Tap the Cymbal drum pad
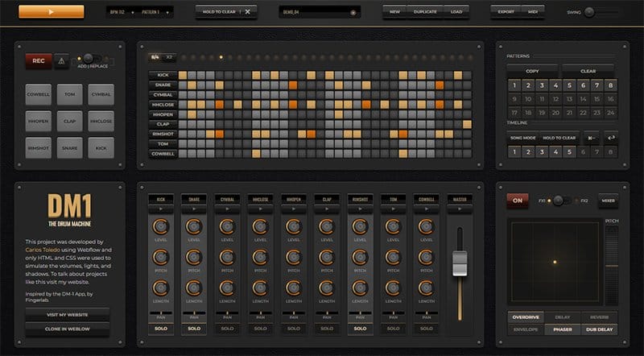The height and width of the screenshot is (356, 644). click(101, 94)
